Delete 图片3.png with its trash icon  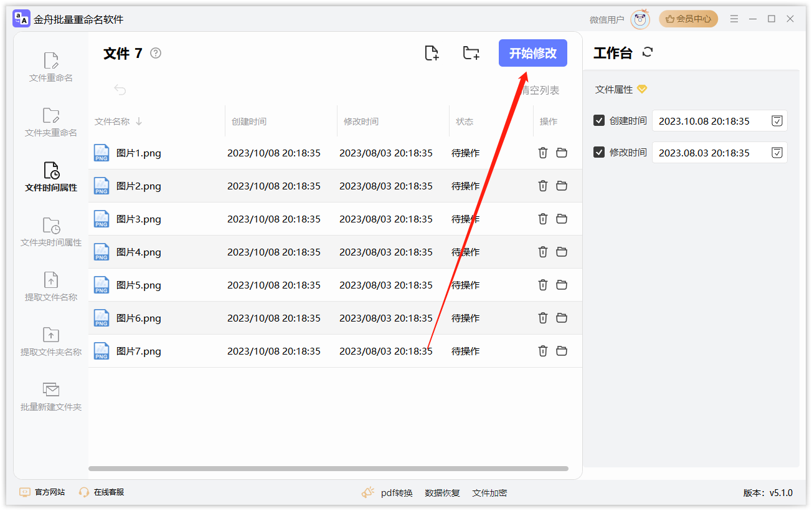(542, 219)
